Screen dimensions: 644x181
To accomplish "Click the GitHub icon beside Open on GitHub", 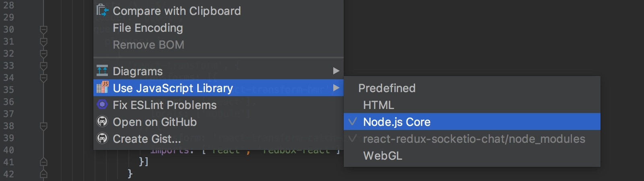I will click(103, 121).
